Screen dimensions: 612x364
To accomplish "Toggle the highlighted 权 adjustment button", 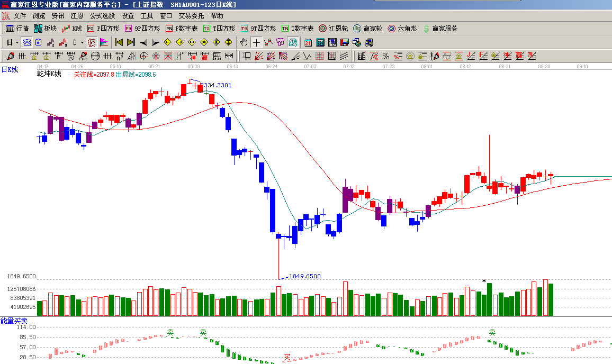I will [91, 42].
